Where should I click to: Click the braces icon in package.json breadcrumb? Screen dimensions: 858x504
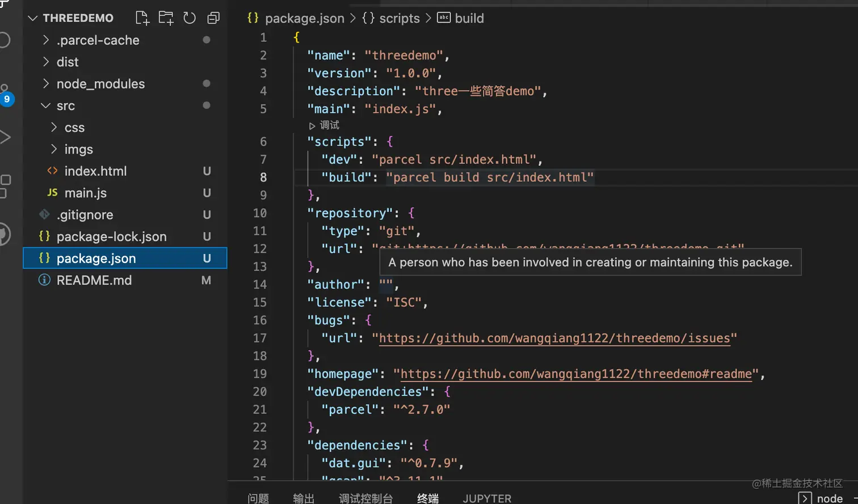253,18
